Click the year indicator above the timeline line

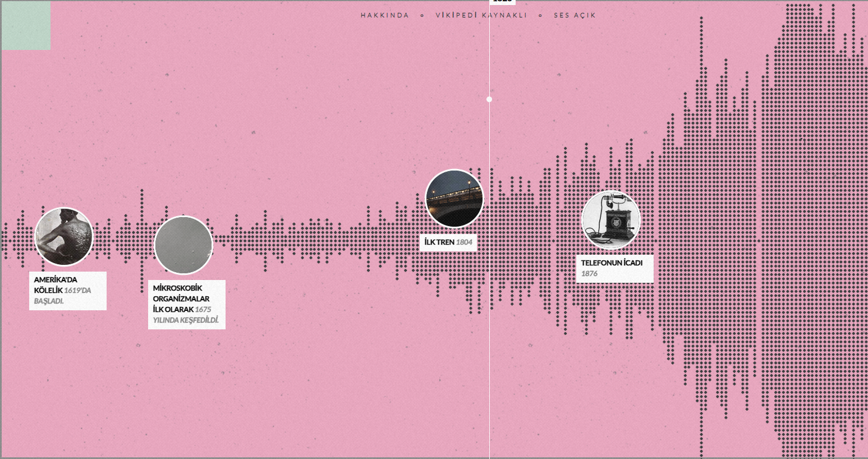(x=502, y=2)
